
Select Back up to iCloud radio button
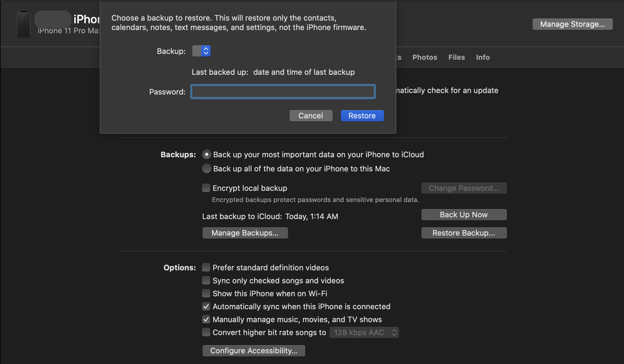pos(206,154)
